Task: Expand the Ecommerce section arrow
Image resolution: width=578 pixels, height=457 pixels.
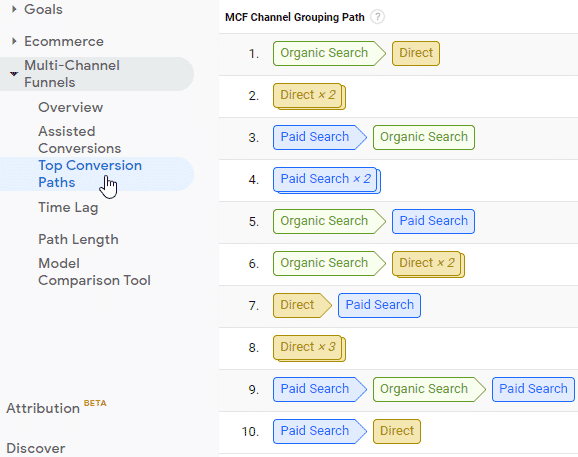Action: 14,41
